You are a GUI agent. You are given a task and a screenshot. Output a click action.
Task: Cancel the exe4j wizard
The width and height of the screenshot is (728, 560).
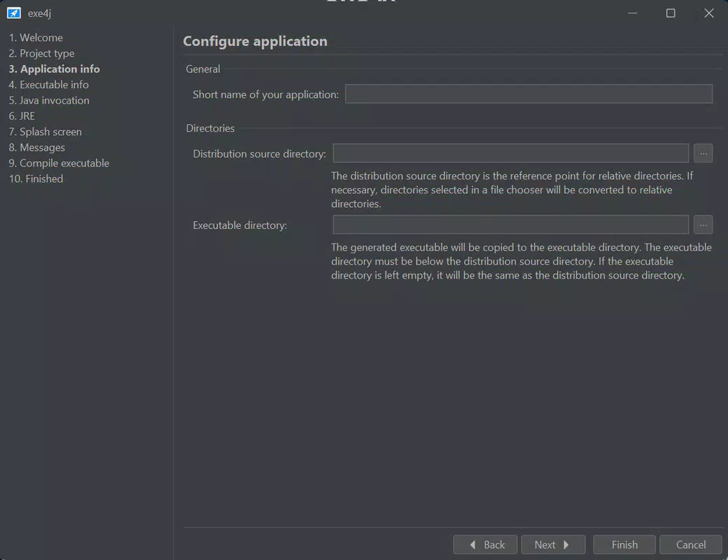(690, 545)
